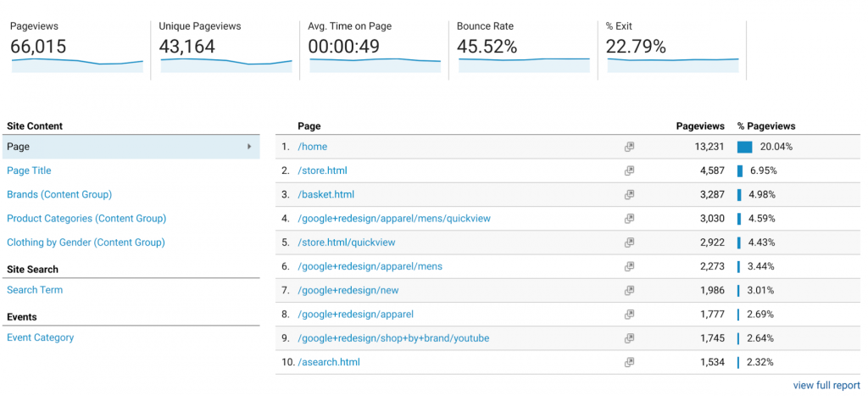The width and height of the screenshot is (868, 396).
Task: Click pageviews value 1,534
Action: pyautogui.click(x=712, y=362)
